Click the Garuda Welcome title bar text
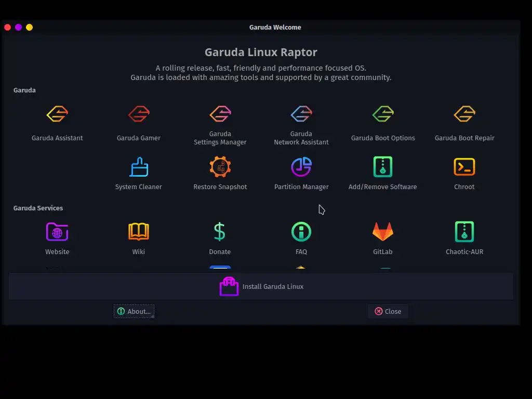 (275, 27)
